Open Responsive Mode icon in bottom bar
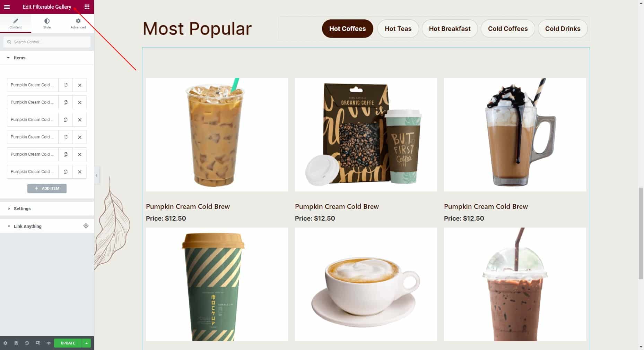The image size is (644, 350). click(x=38, y=343)
